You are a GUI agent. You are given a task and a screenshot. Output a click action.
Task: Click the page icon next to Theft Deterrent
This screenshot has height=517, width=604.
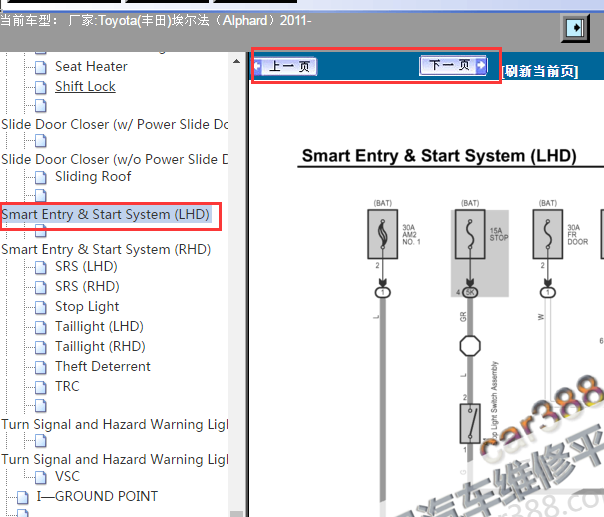point(41,367)
